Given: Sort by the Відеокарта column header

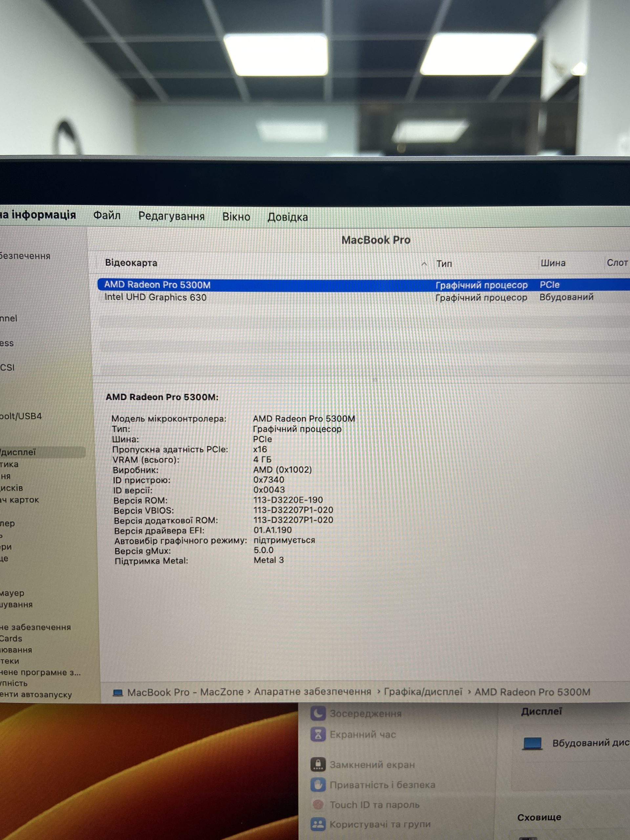Looking at the screenshot, I should (131, 263).
